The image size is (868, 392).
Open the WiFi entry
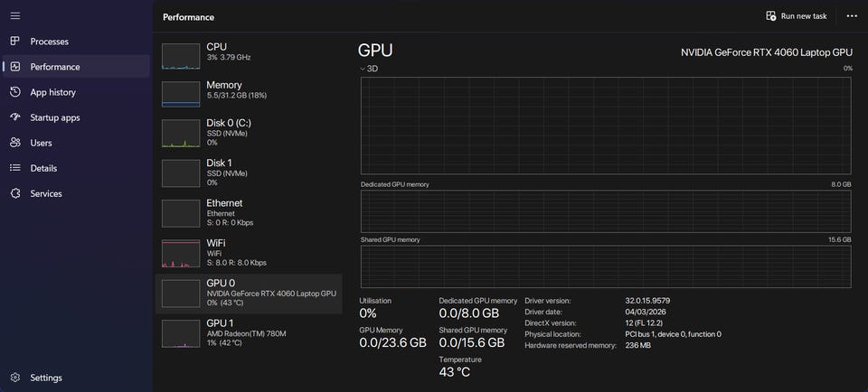[249, 252]
